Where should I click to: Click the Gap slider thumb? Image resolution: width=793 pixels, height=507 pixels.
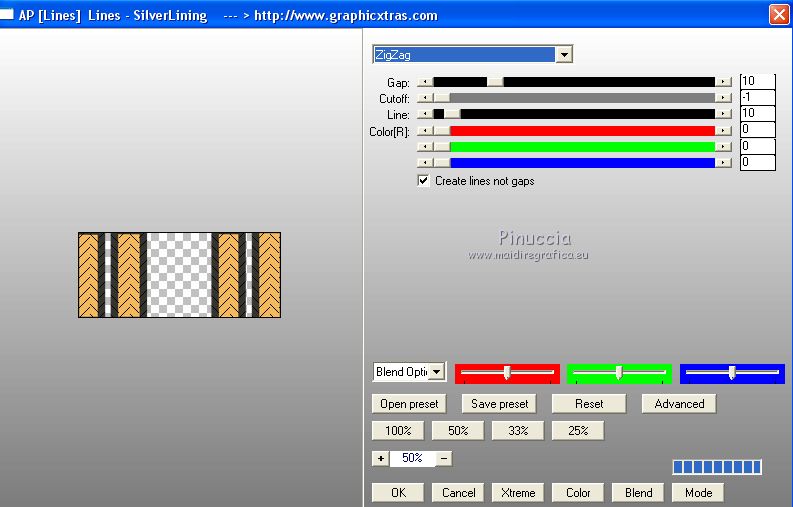pyautogui.click(x=495, y=82)
